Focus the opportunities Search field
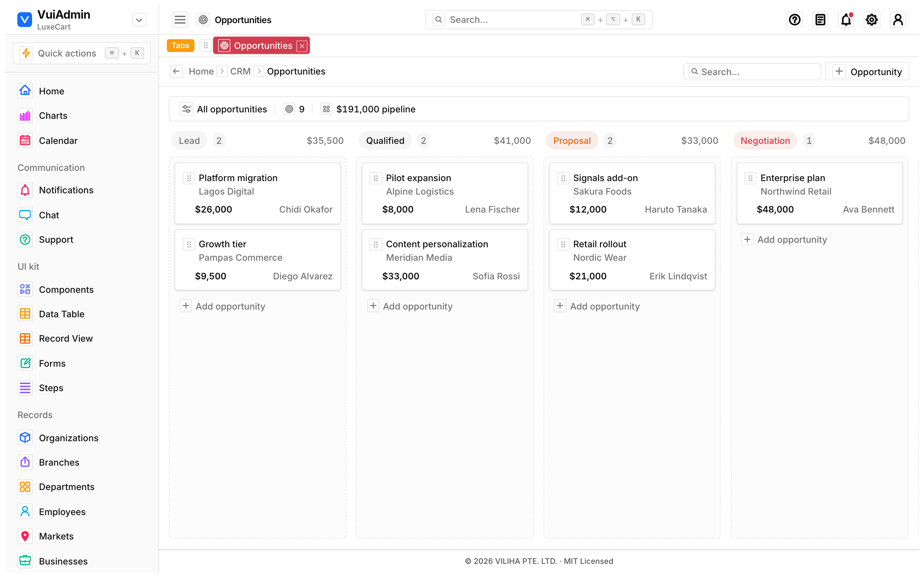924x578 pixels. click(x=752, y=72)
